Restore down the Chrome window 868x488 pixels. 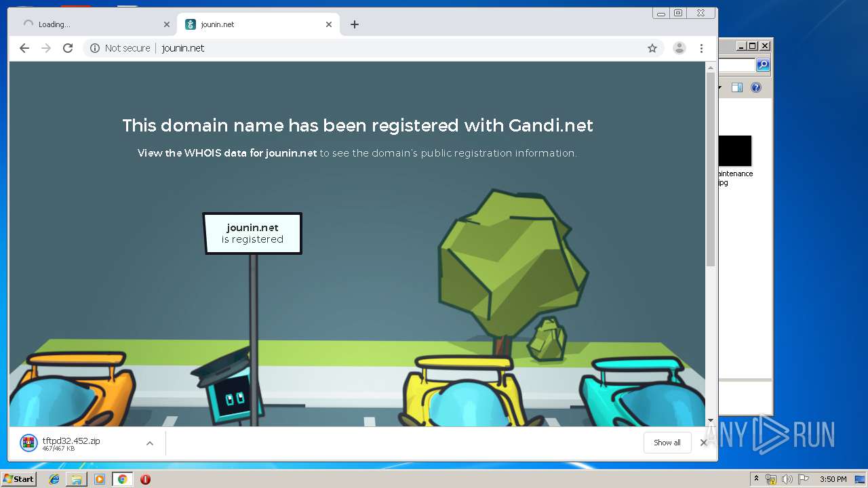point(677,13)
